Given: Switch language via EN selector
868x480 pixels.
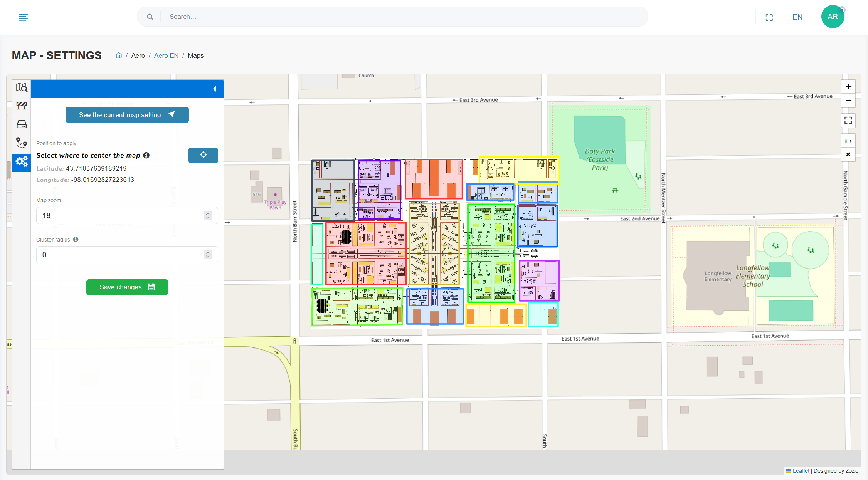Looking at the screenshot, I should click(x=797, y=17).
